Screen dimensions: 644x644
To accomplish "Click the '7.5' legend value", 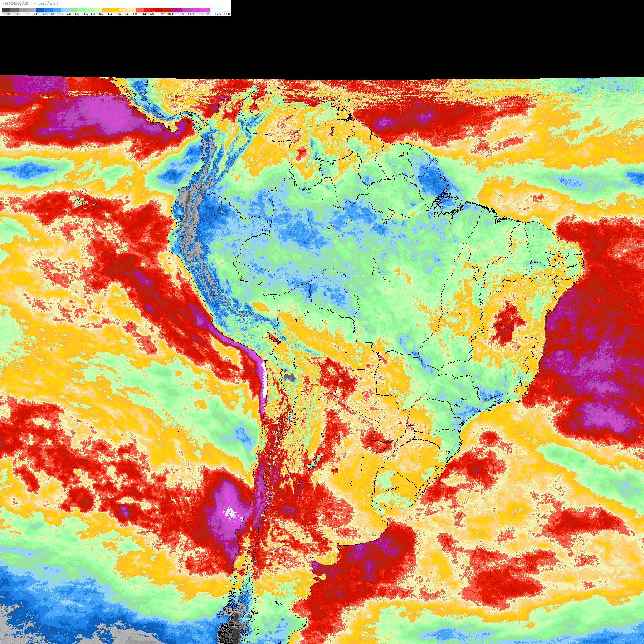I will pos(127,14).
